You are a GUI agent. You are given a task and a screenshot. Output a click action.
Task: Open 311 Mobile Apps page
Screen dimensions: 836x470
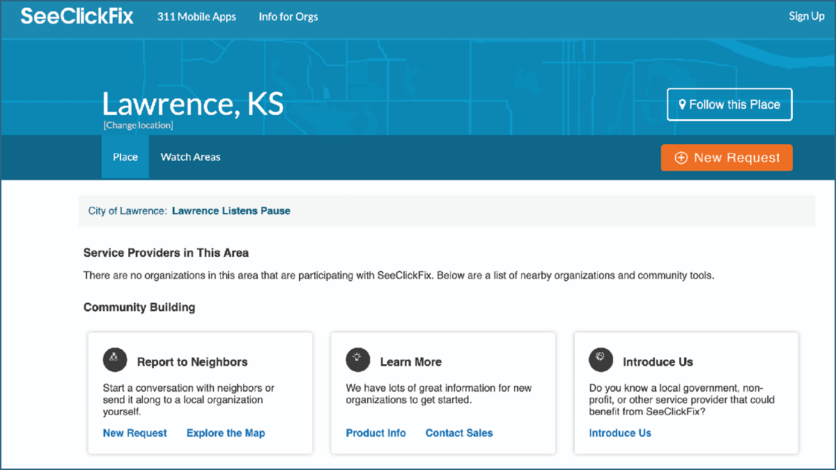point(196,17)
